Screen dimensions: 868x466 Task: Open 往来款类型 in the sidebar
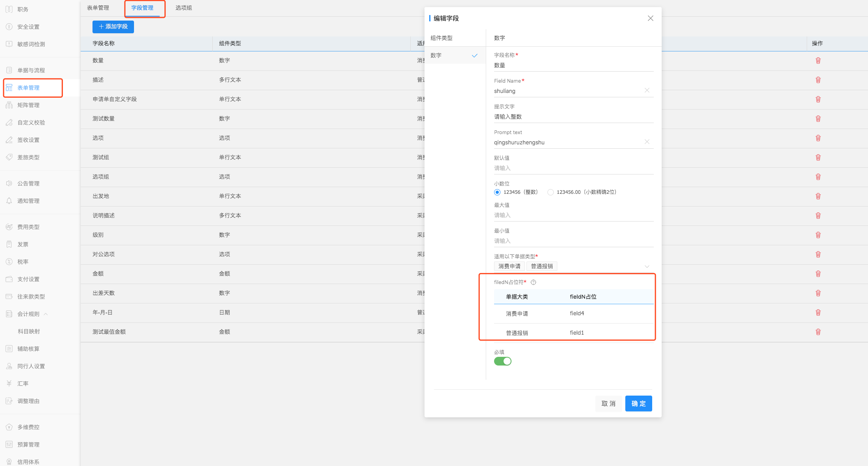click(31, 297)
